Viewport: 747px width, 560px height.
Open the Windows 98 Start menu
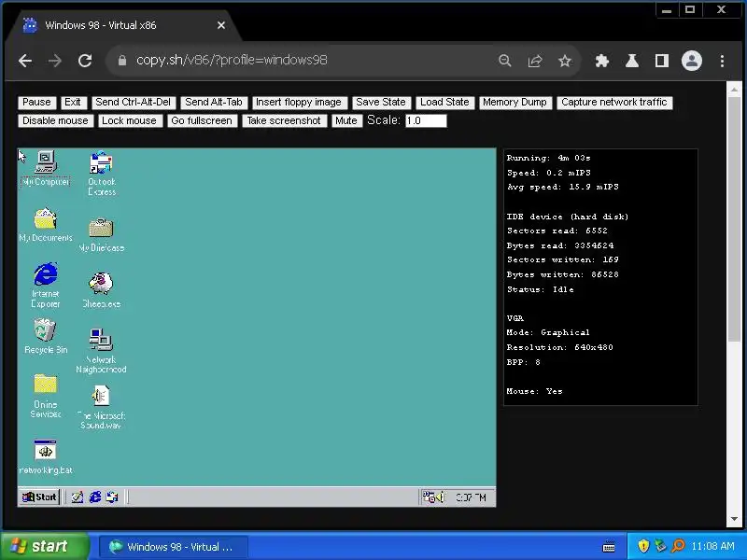pyautogui.click(x=39, y=497)
